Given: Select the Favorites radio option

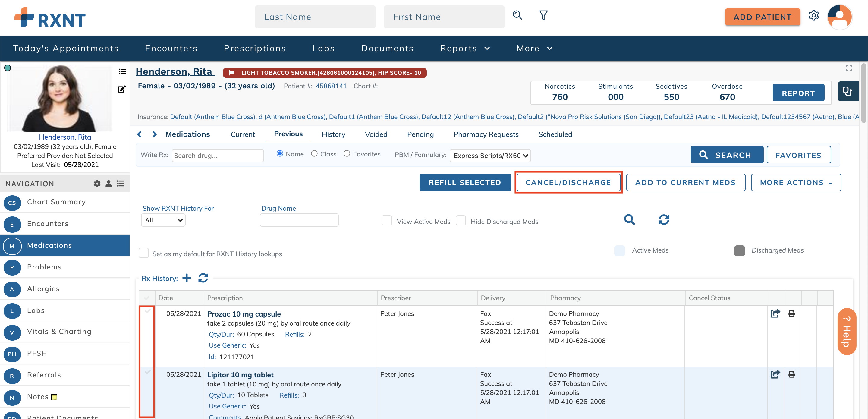Looking at the screenshot, I should coord(347,154).
